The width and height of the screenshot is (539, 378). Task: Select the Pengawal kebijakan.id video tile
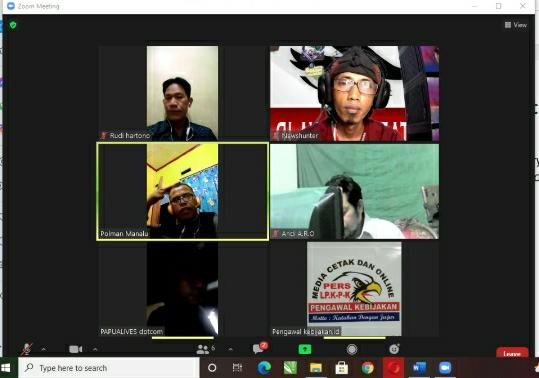(354, 289)
